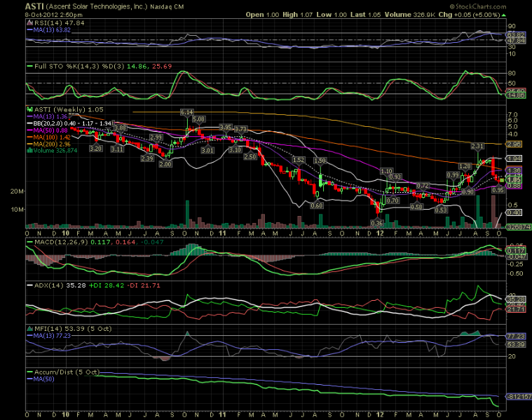Click the 1.28 price label
The height and width of the screenshot is (420, 532).
point(465,166)
